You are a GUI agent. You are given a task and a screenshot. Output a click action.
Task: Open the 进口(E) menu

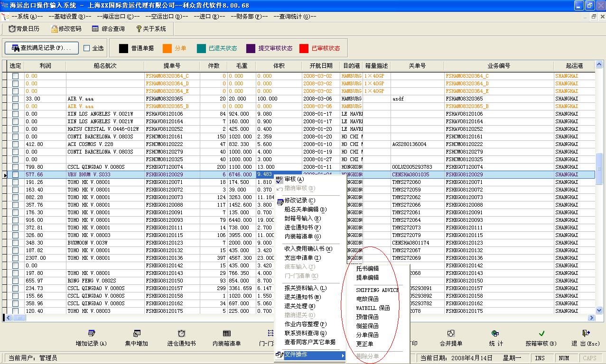[209, 17]
